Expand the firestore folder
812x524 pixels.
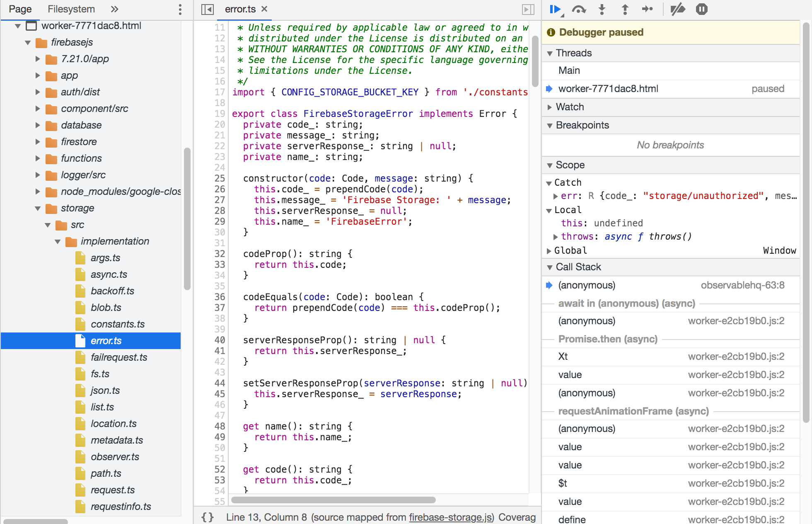coord(38,142)
